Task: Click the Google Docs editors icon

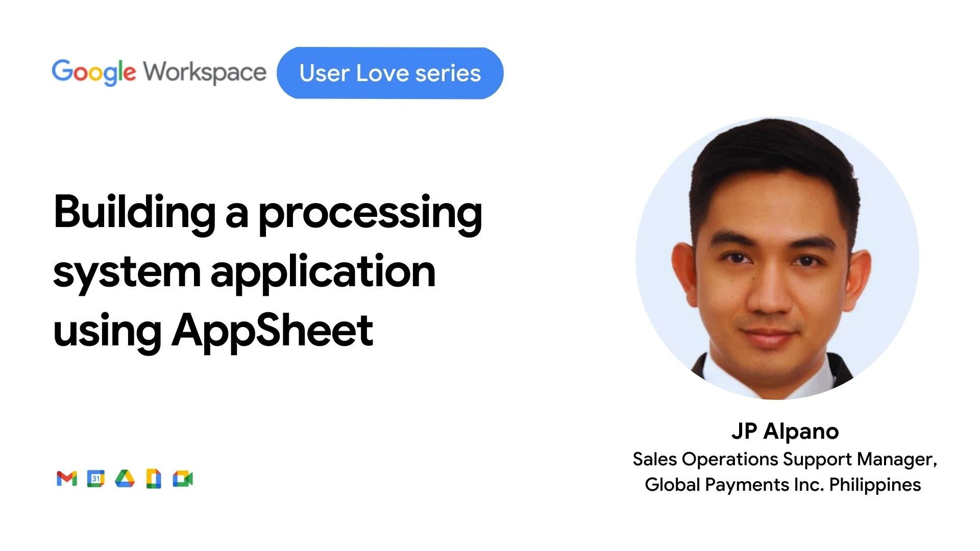Action: [154, 479]
